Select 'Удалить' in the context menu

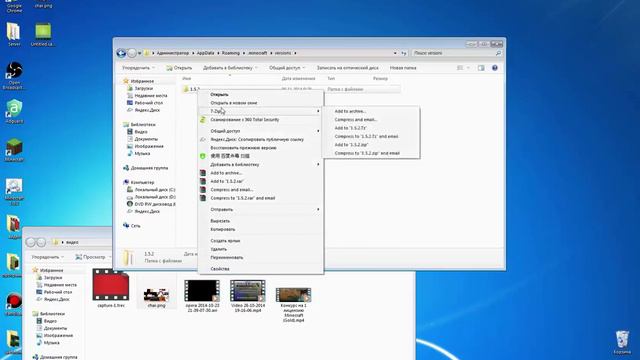coord(218,249)
